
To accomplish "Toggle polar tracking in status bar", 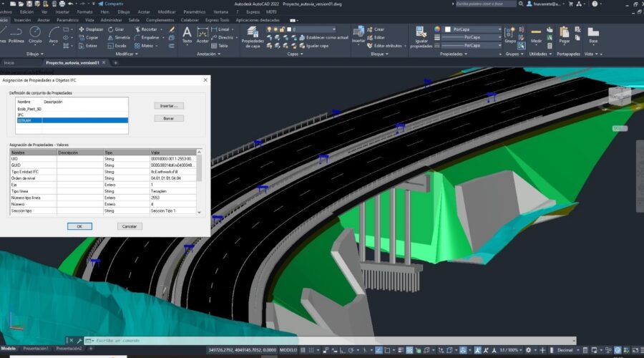I will pos(351,350).
